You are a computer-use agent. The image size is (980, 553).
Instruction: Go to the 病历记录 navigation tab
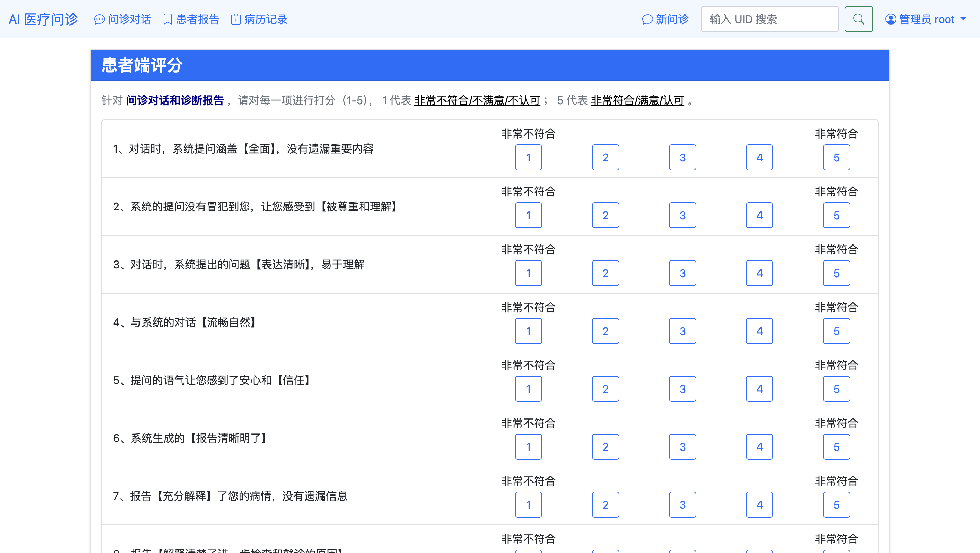265,19
